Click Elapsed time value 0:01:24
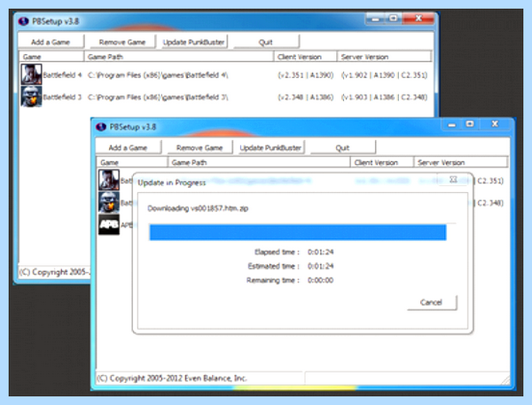Screen dimensions: 532x405 point(321,252)
